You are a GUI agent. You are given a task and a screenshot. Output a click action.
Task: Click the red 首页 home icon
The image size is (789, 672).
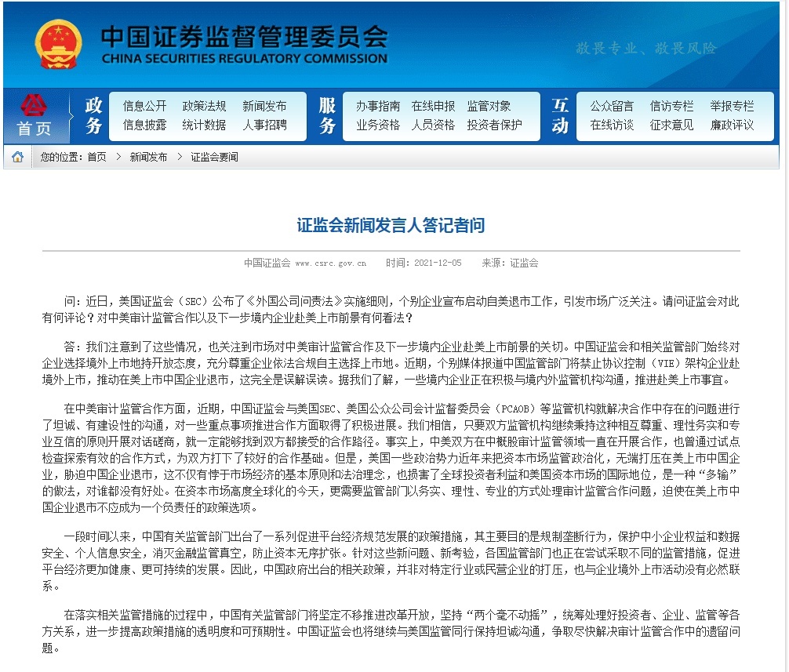coord(34,117)
